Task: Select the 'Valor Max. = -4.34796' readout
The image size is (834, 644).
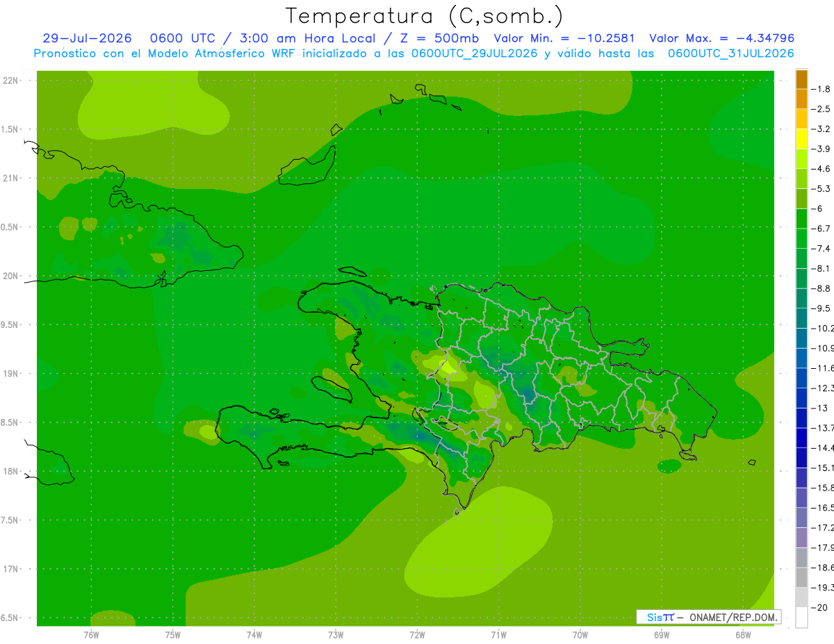Action: coord(721,38)
